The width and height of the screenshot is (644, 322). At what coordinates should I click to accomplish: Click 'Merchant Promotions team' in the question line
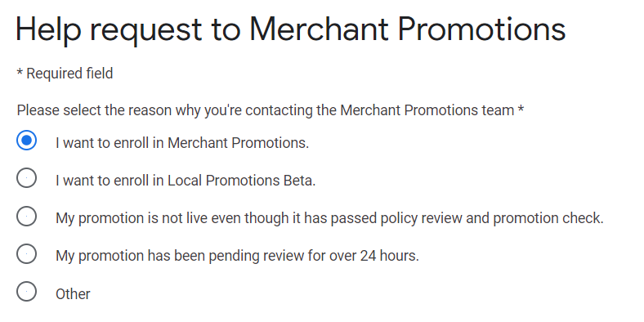pyautogui.click(x=427, y=110)
